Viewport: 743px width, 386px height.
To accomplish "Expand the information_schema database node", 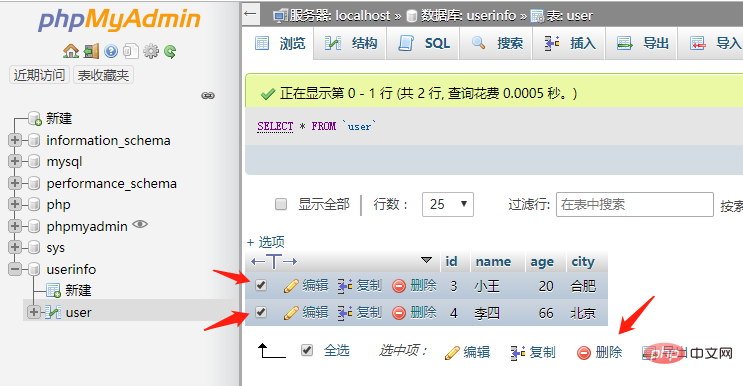I will coord(15,140).
